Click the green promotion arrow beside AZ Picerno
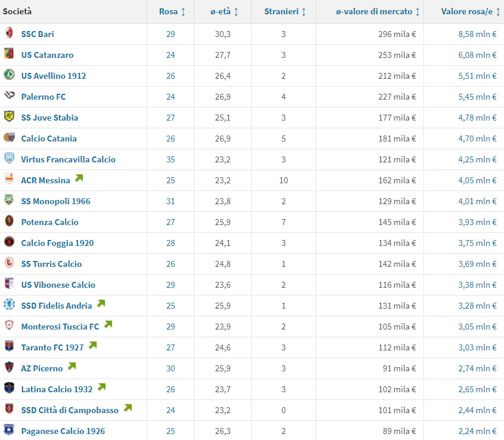The height and width of the screenshot is (440, 504). [72, 366]
